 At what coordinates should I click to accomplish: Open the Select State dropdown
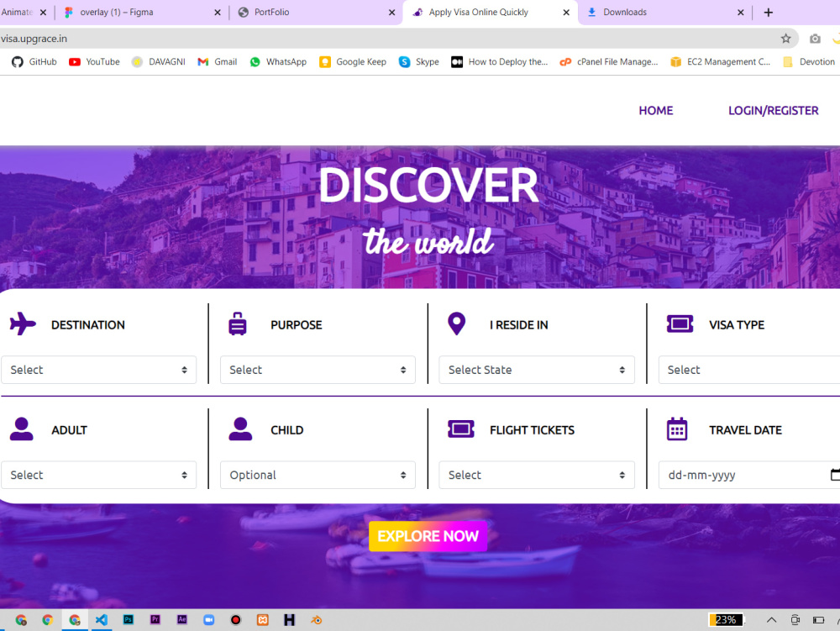tap(537, 370)
